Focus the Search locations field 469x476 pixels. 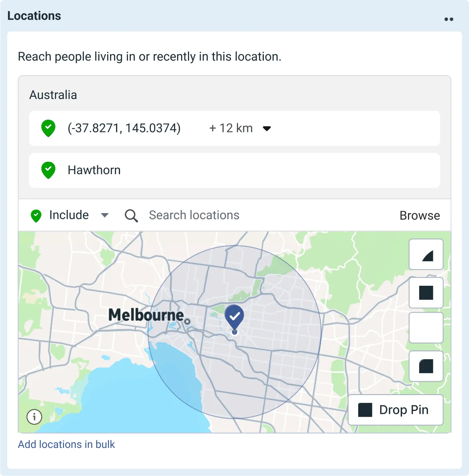pyautogui.click(x=194, y=215)
